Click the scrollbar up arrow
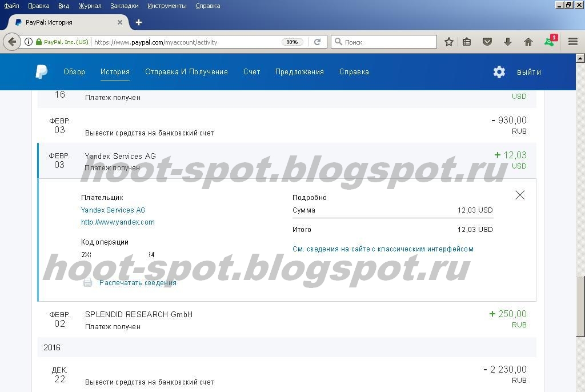 [x=580, y=58]
